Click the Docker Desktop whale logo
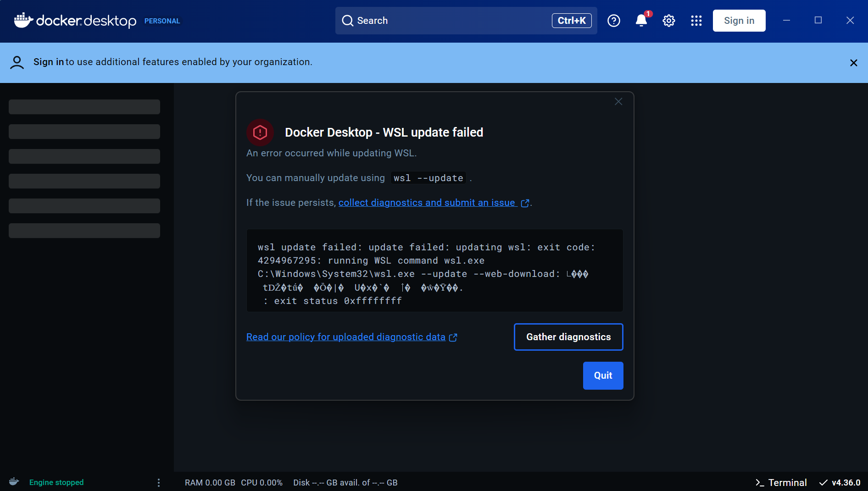 [23, 20]
